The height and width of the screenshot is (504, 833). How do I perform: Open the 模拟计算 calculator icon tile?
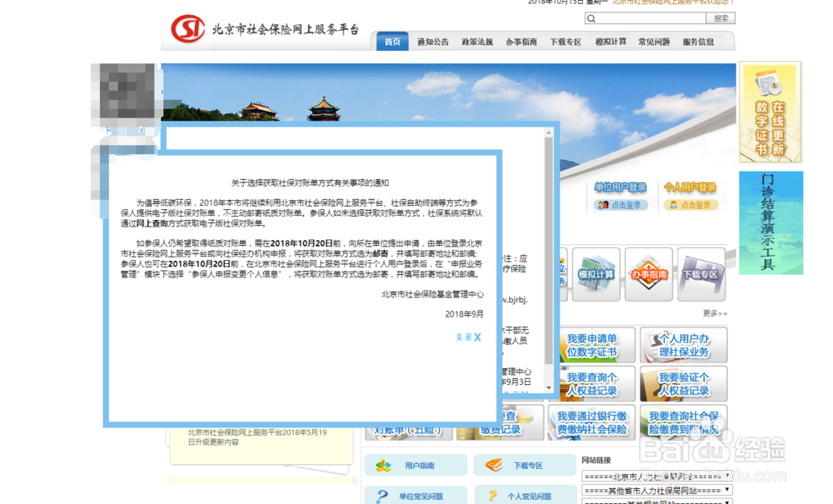pos(596,274)
